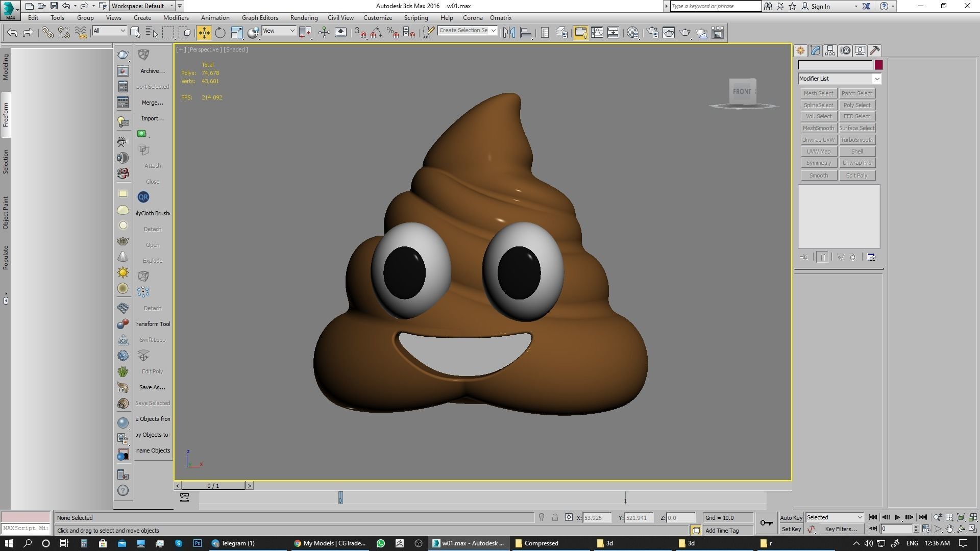
Task: Activate the Select Object arrow tool
Action: click(135, 33)
